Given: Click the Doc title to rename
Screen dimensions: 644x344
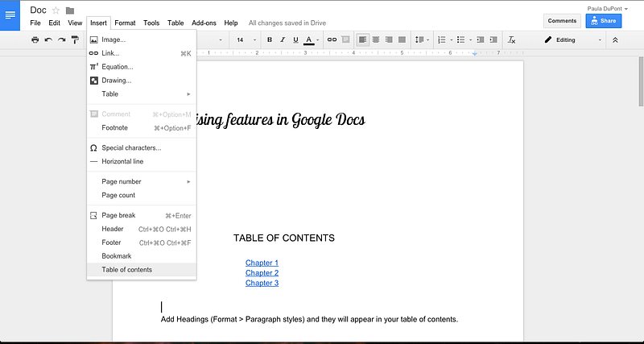Looking at the screenshot, I should click(x=38, y=10).
